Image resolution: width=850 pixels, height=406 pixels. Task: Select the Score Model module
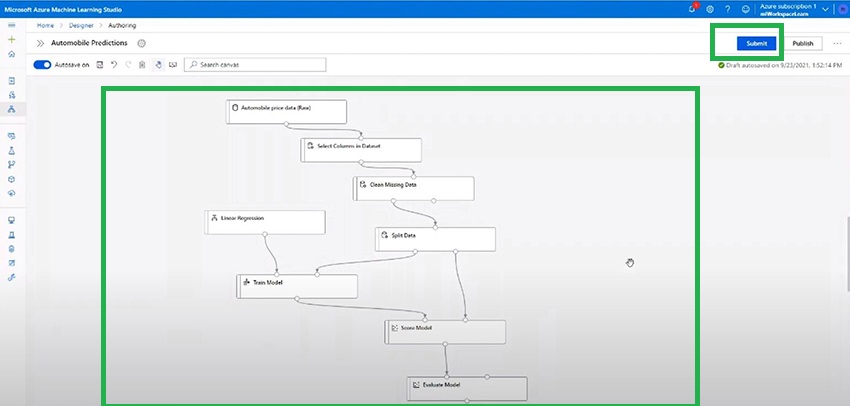coord(445,332)
